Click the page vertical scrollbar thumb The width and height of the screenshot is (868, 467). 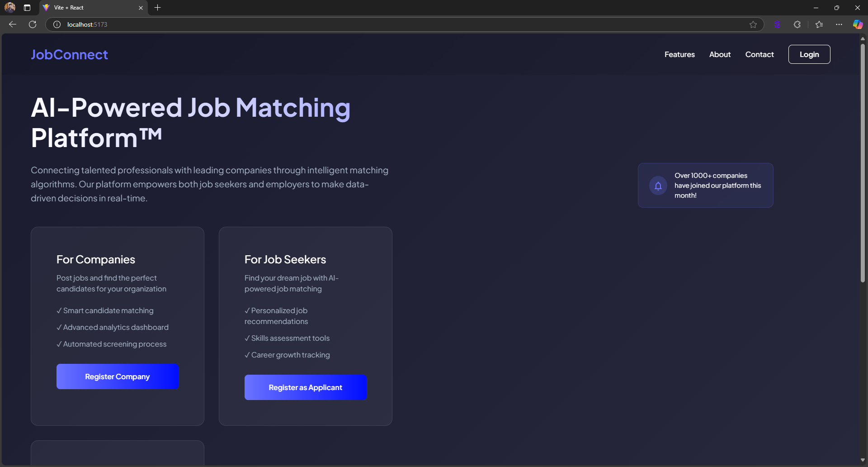coord(863,163)
